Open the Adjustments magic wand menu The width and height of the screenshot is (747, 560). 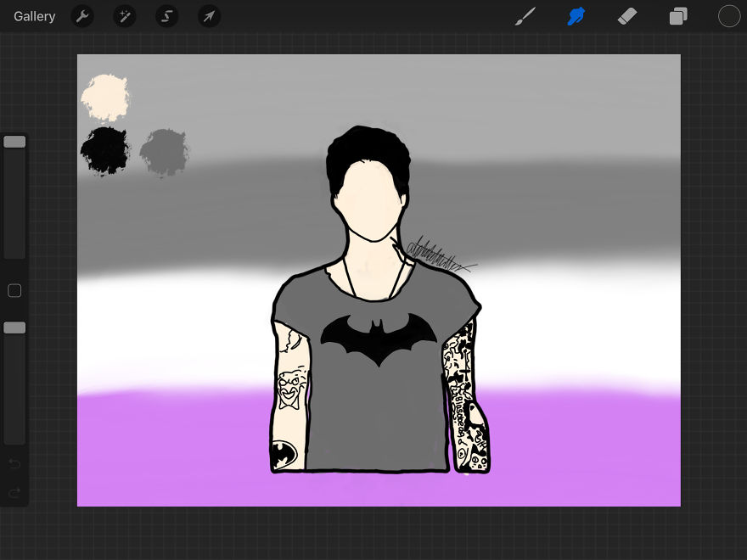point(125,16)
